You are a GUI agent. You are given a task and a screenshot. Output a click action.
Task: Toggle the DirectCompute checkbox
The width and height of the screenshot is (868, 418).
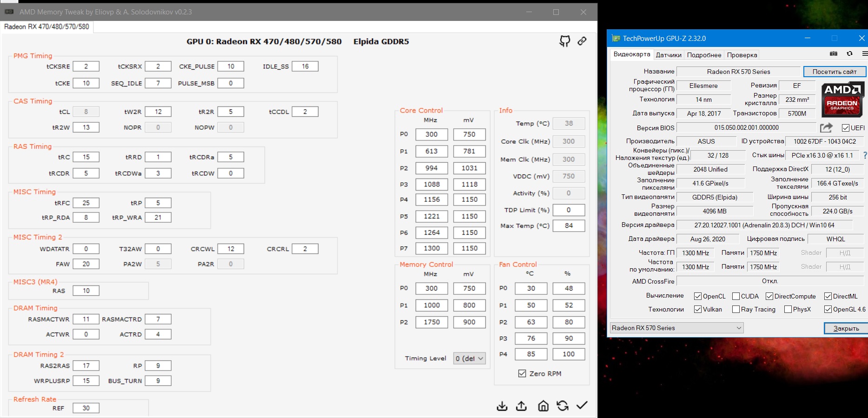click(769, 296)
